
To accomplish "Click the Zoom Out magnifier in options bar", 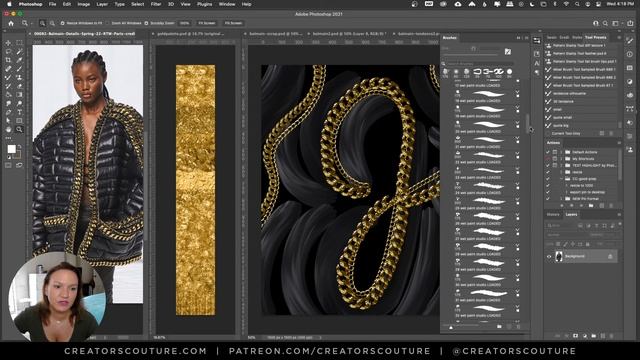I will click(52, 23).
